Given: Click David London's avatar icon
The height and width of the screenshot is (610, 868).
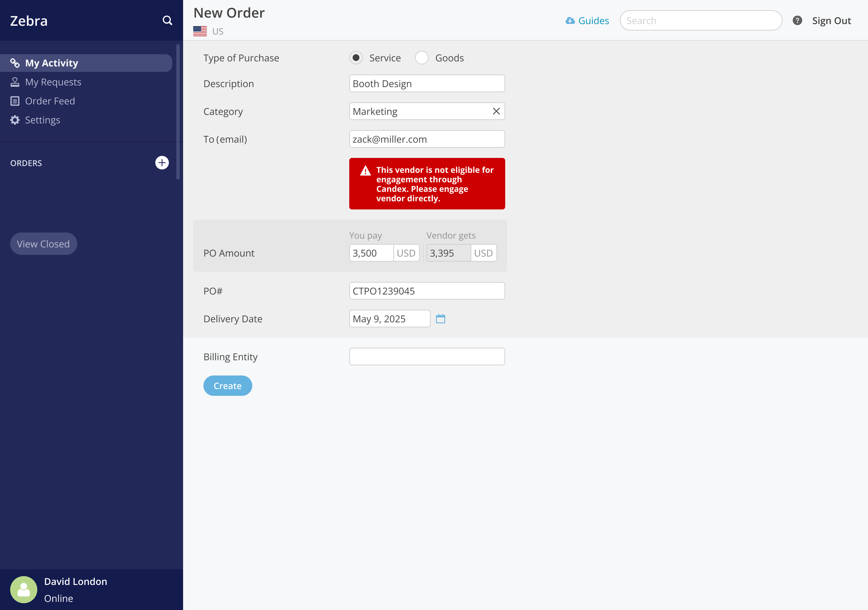Looking at the screenshot, I should [24, 589].
